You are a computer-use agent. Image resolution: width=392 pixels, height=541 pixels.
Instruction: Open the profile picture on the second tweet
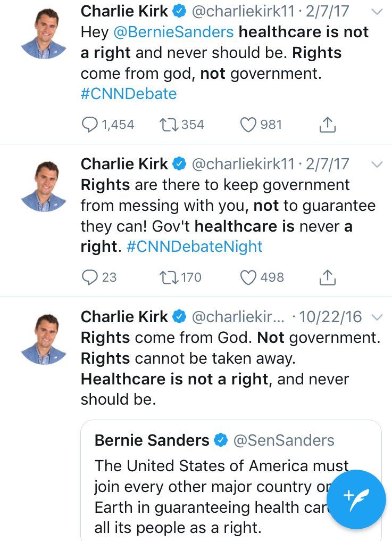tap(44, 185)
